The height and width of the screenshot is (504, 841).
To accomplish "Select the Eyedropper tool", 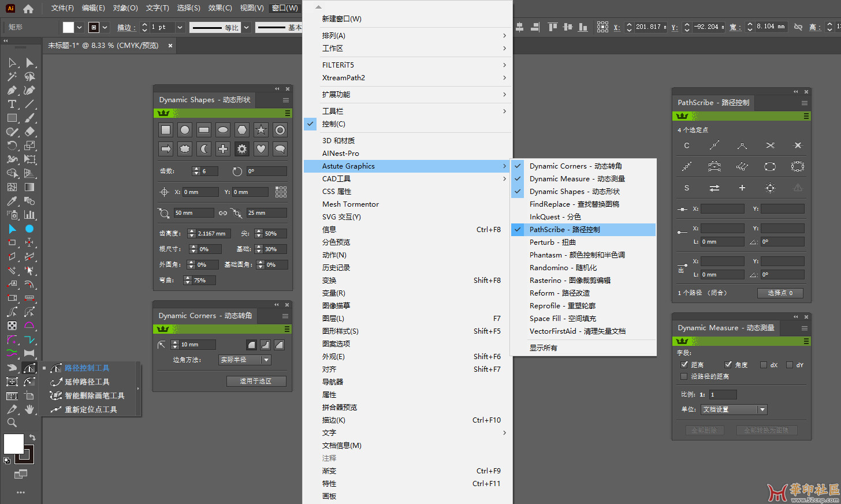I will tap(12, 201).
